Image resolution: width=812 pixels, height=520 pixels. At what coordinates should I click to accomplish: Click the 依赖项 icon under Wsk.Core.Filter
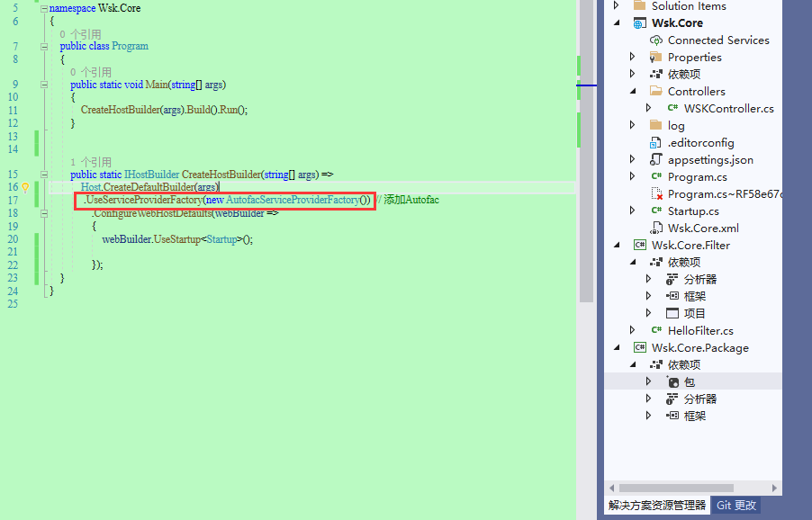pos(656,263)
